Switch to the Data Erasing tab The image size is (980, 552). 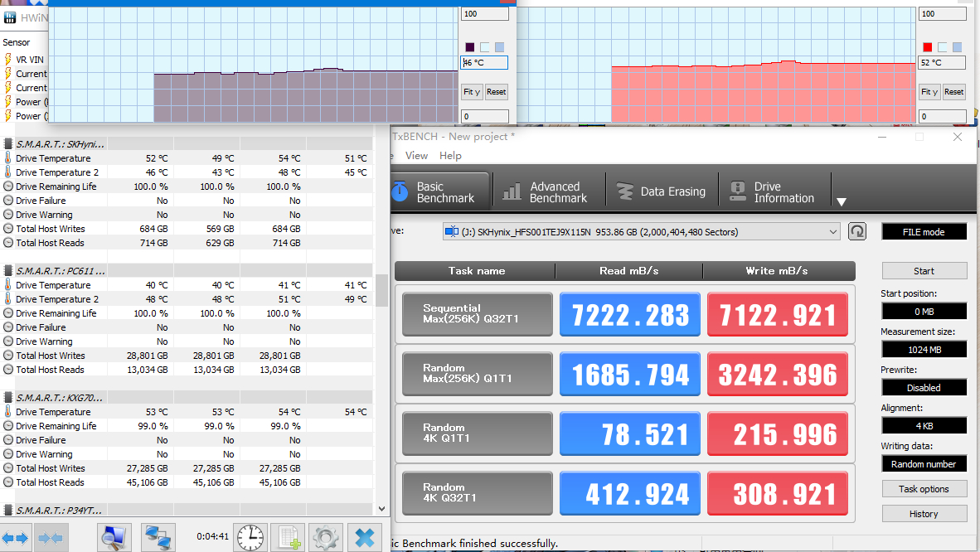[x=662, y=192]
